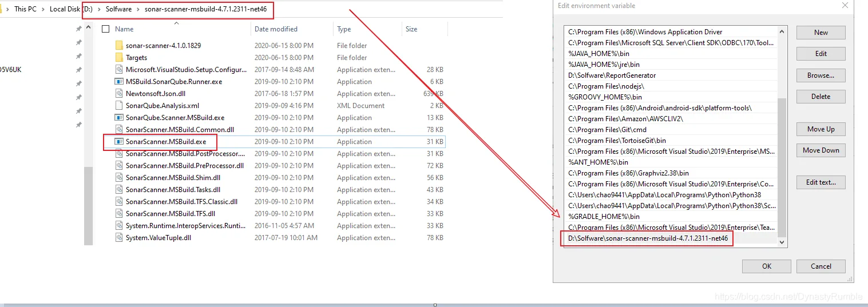Click System.Runtime.InteropServices.Runti... dll icon
The width and height of the screenshot is (868, 307).
(x=119, y=225)
